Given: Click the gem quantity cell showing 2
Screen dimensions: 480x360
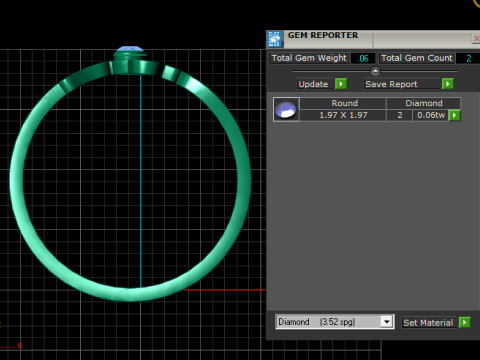Looking at the screenshot, I should pos(400,115).
